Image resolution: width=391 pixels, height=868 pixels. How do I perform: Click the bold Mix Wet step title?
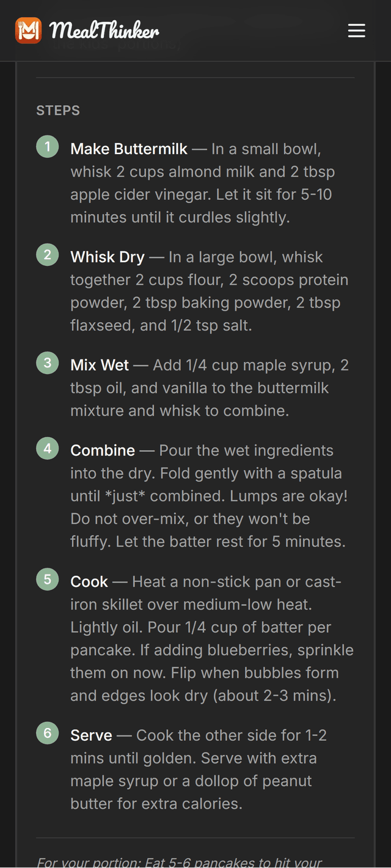point(99,365)
